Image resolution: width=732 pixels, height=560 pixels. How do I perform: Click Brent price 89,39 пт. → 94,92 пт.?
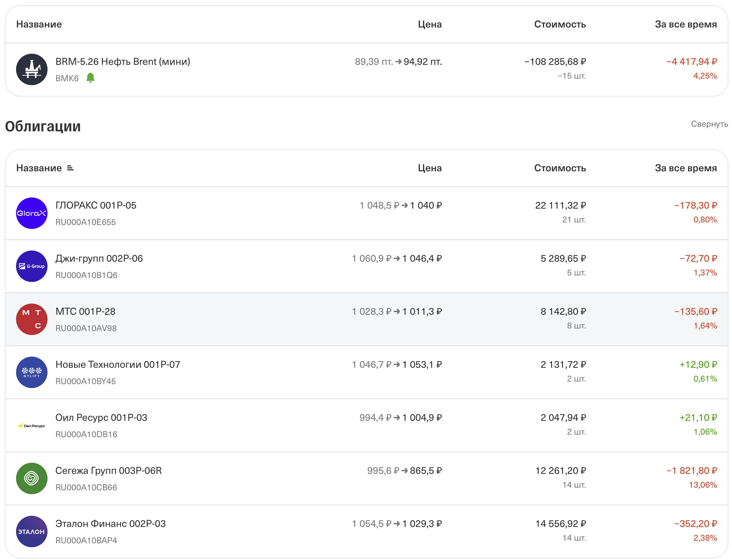coord(398,62)
